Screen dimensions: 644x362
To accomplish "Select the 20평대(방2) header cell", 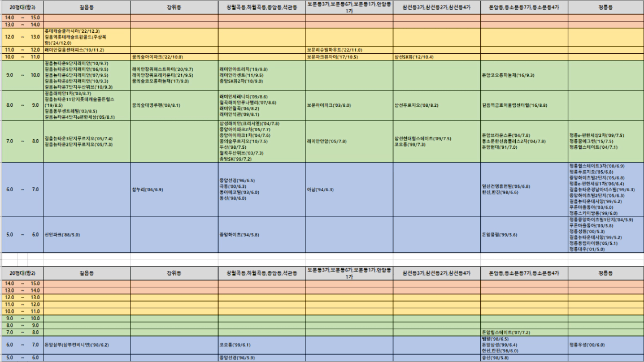I will pyautogui.click(x=23, y=273).
